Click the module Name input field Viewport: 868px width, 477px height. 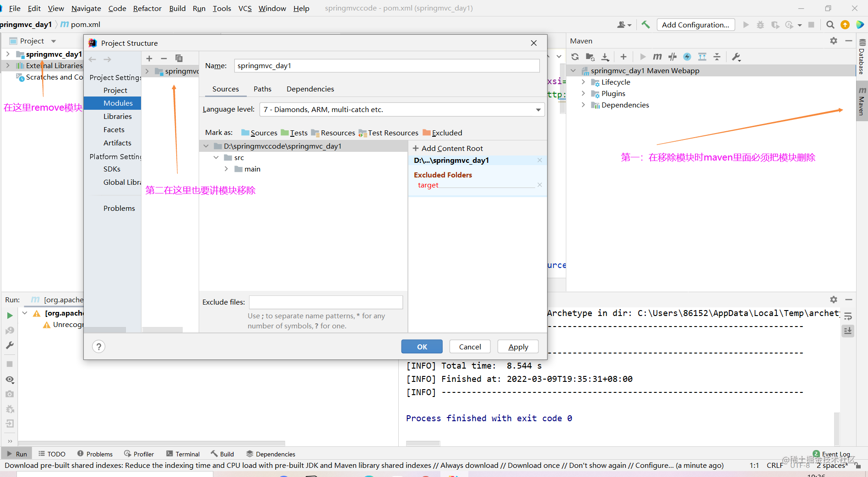click(x=387, y=65)
